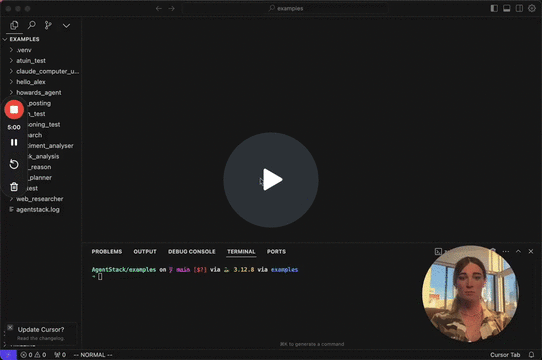Viewport: 542px width, 360px height.
Task: Click the terminal shell profile icon
Action: (438, 251)
